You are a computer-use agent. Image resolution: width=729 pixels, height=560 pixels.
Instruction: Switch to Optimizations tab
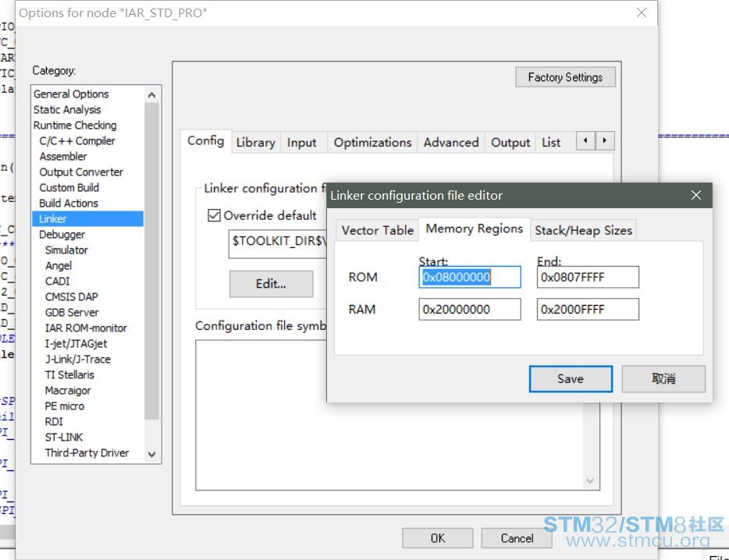pyautogui.click(x=372, y=142)
